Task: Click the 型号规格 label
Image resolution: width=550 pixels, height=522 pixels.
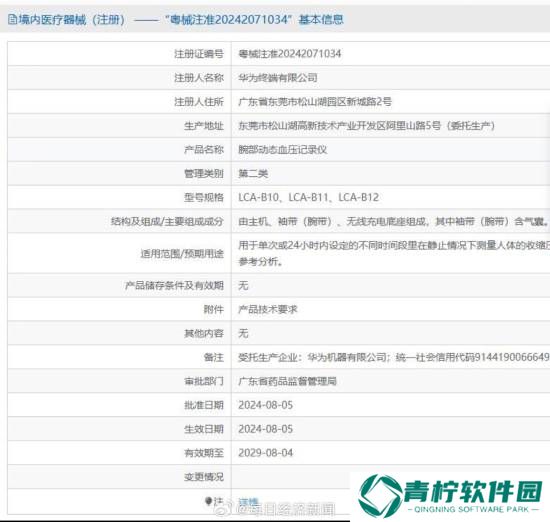Action: pos(204,197)
